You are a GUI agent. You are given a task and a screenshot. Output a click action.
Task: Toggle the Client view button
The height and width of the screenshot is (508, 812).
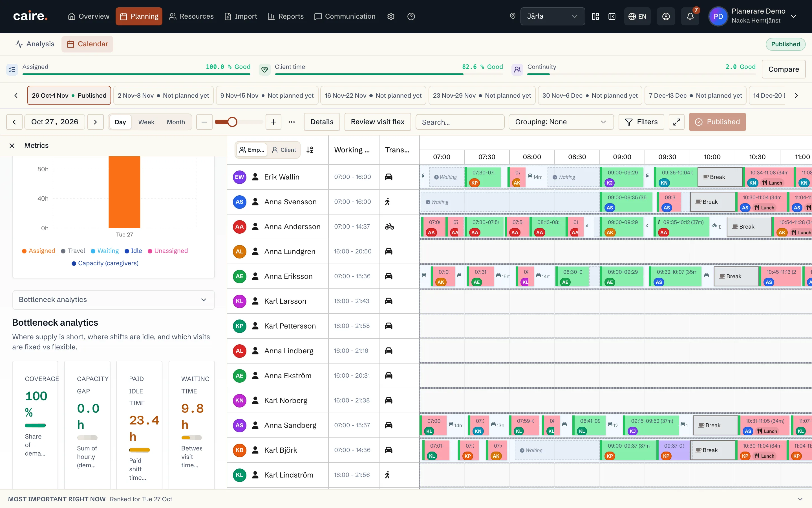(284, 150)
